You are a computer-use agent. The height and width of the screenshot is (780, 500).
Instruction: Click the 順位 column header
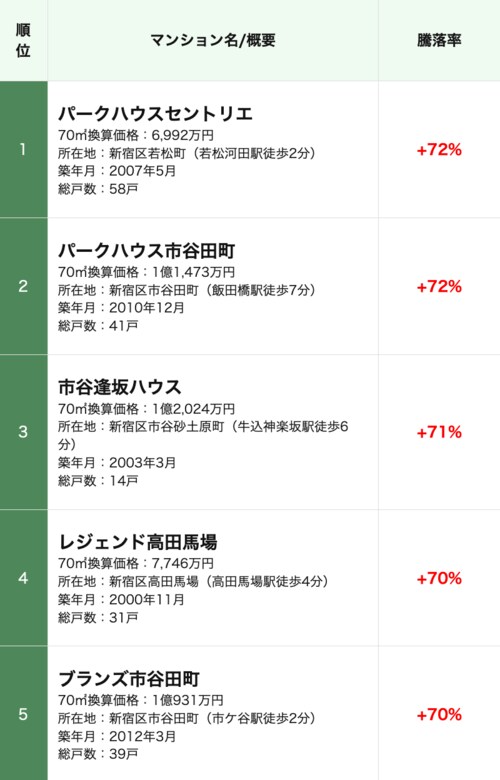(23, 40)
